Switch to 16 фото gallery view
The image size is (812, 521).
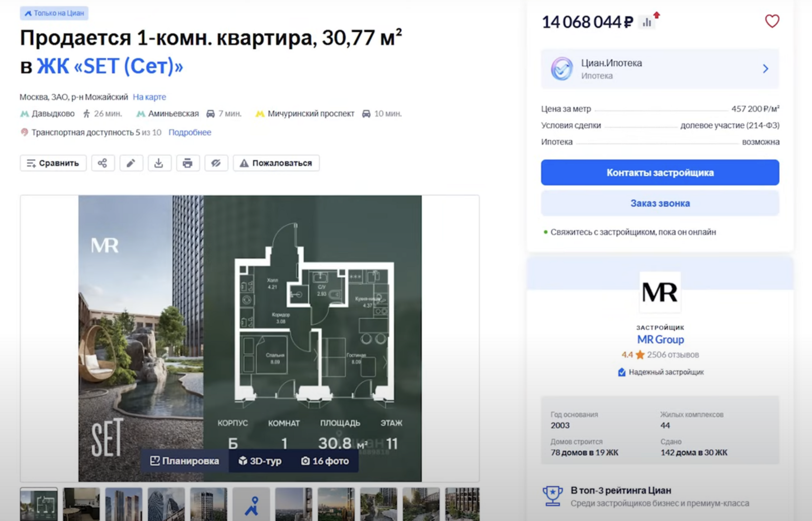pyautogui.click(x=325, y=461)
